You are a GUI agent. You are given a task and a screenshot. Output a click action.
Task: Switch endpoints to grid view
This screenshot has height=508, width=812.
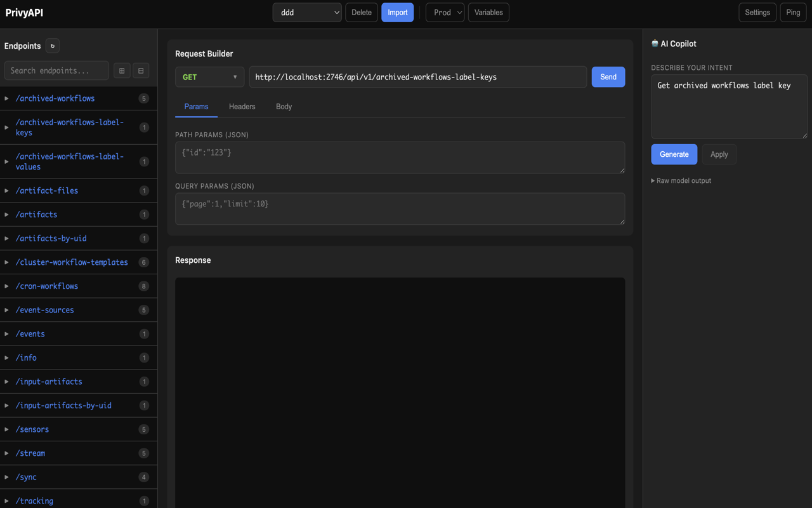point(122,70)
